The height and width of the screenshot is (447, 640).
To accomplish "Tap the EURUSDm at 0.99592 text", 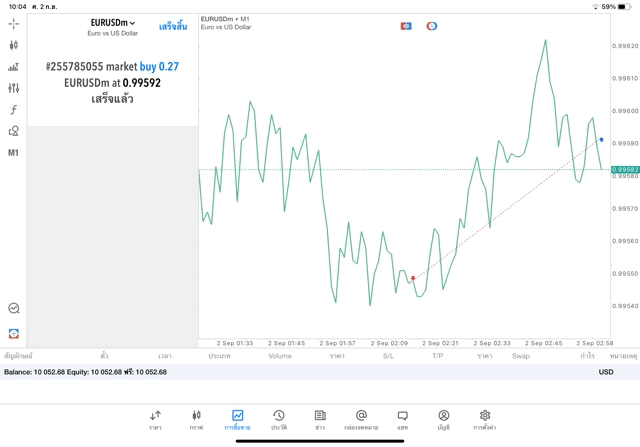I will pyautogui.click(x=112, y=83).
